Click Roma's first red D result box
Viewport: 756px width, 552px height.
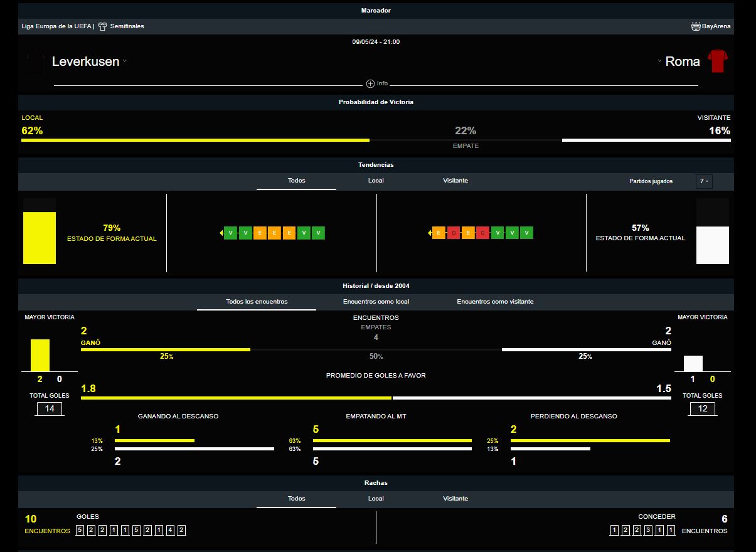(454, 233)
